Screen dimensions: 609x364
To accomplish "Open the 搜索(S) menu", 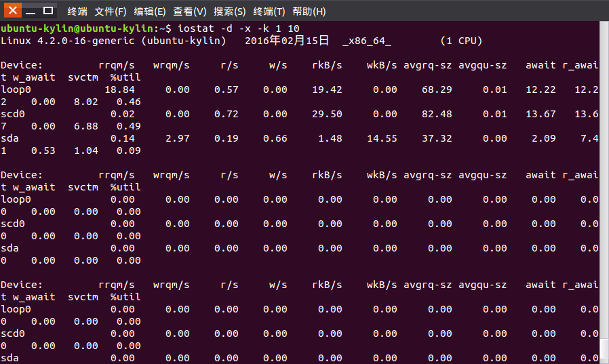I will (x=229, y=12).
